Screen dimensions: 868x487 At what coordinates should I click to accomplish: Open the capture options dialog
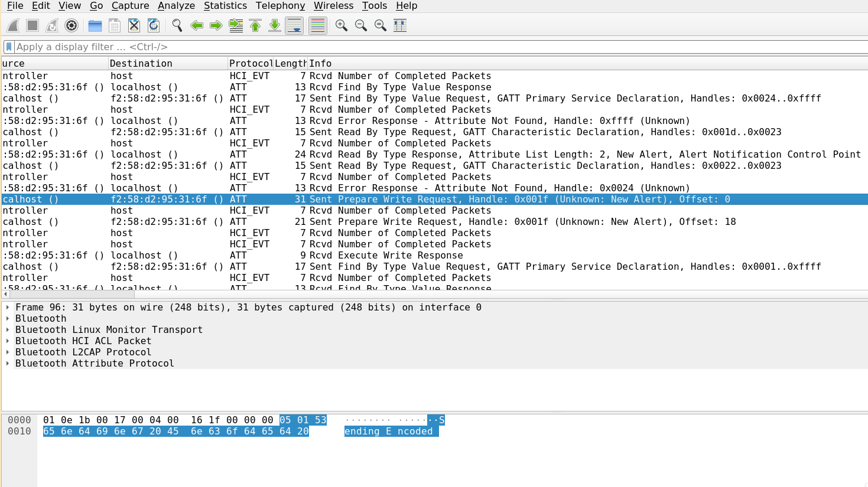coord(71,25)
